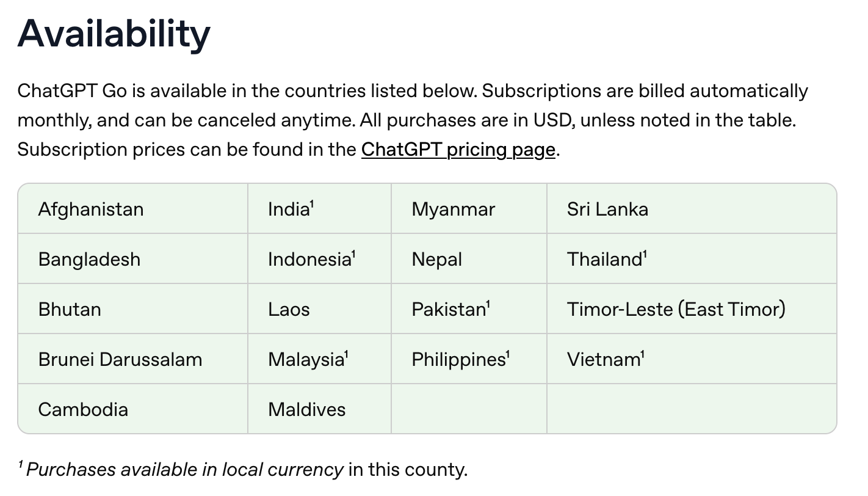Select the Cambodia table cell
This screenshot has height=496, width=868.
pyautogui.click(x=83, y=409)
